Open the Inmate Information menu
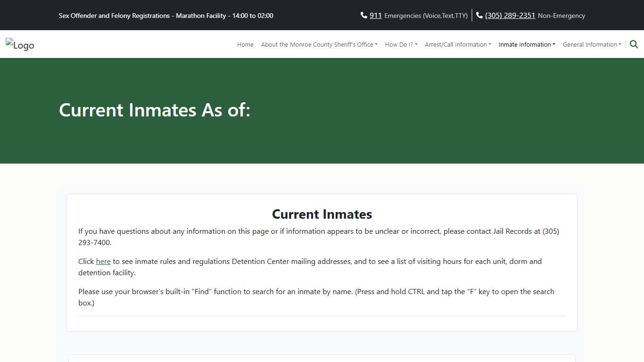 pos(527,44)
